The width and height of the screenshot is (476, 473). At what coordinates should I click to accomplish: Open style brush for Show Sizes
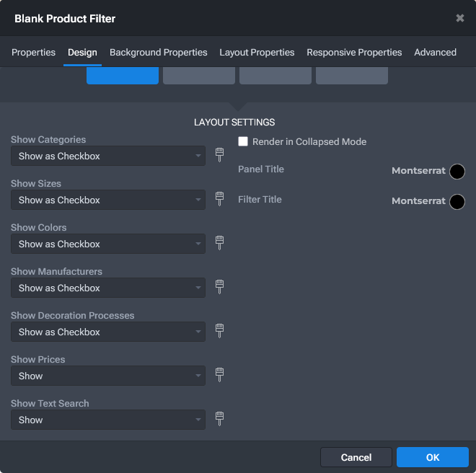click(x=219, y=199)
